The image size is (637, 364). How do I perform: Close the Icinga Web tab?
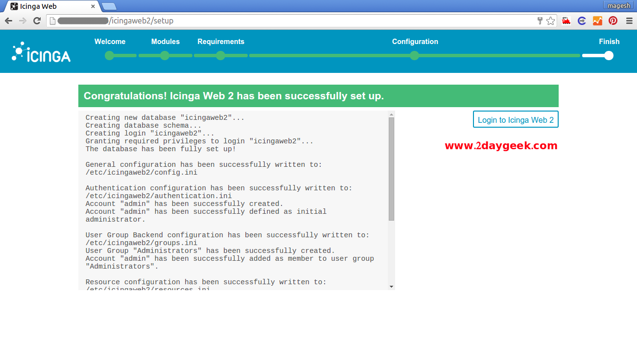(x=94, y=6)
